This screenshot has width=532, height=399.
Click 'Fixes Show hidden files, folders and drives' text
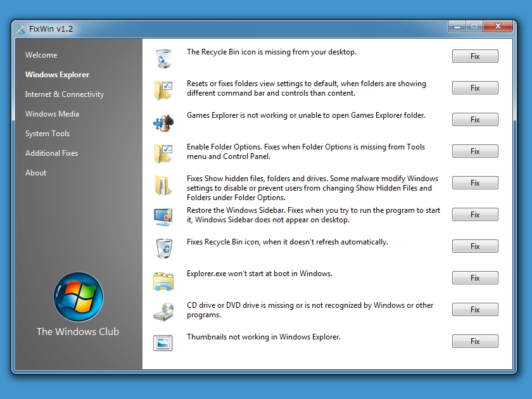pyautogui.click(x=312, y=188)
